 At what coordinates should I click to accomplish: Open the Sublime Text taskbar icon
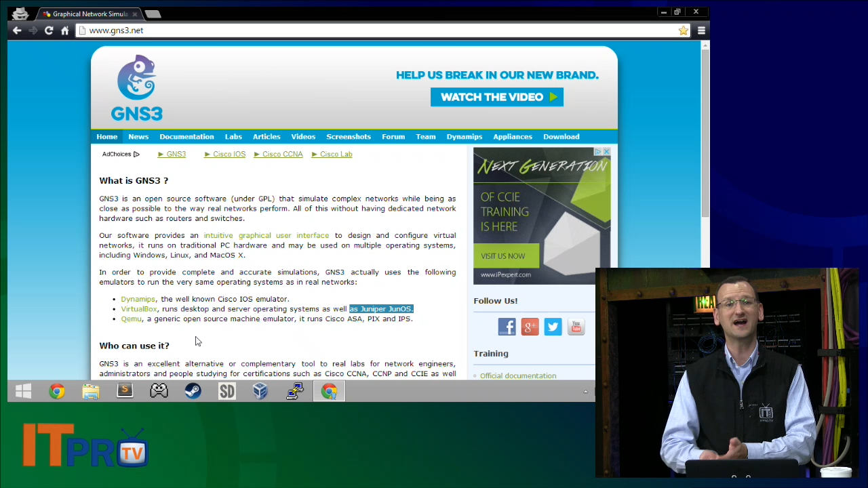(125, 391)
